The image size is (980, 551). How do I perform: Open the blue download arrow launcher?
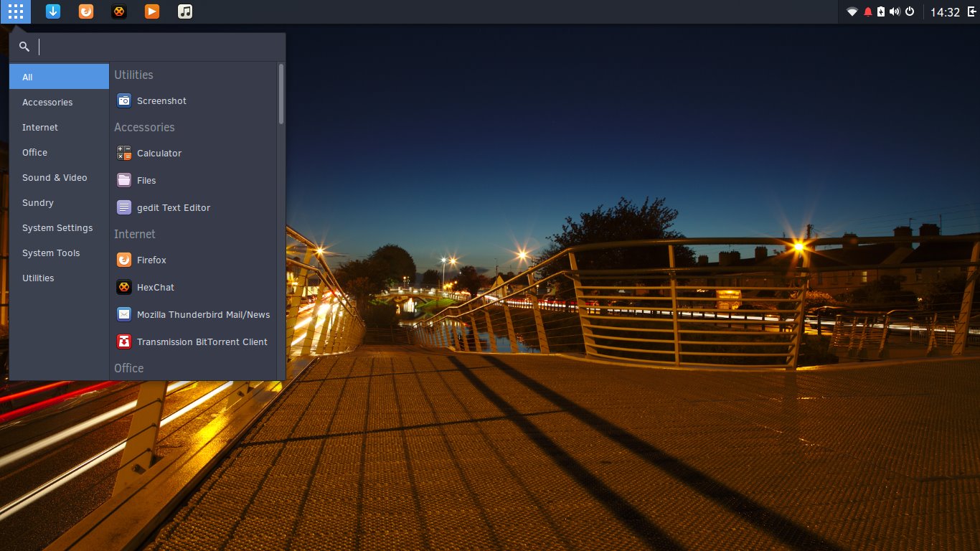click(x=53, y=11)
